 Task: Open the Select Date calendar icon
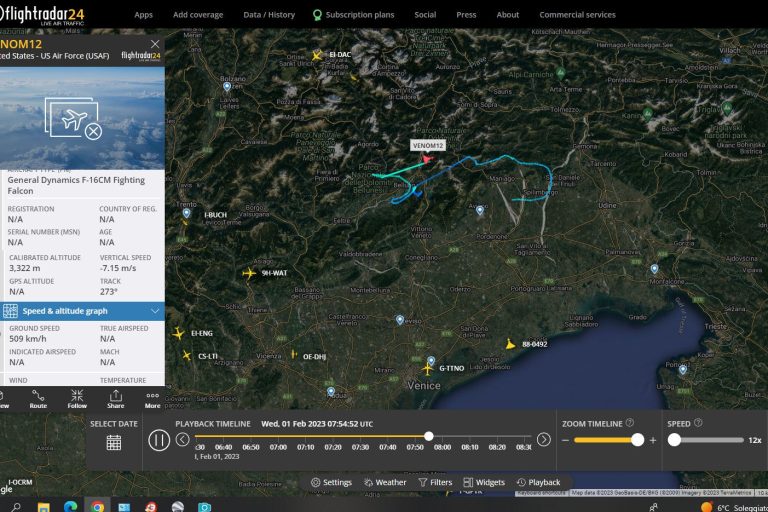[114, 442]
